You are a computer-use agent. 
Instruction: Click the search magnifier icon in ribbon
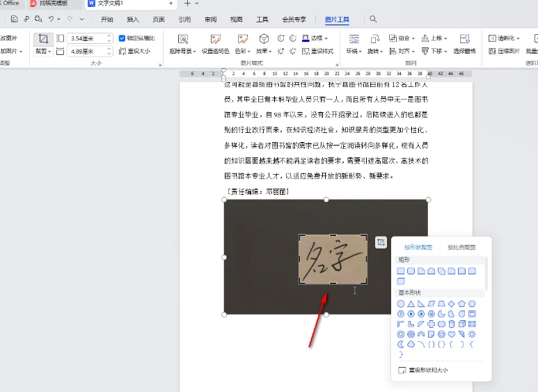point(373,19)
